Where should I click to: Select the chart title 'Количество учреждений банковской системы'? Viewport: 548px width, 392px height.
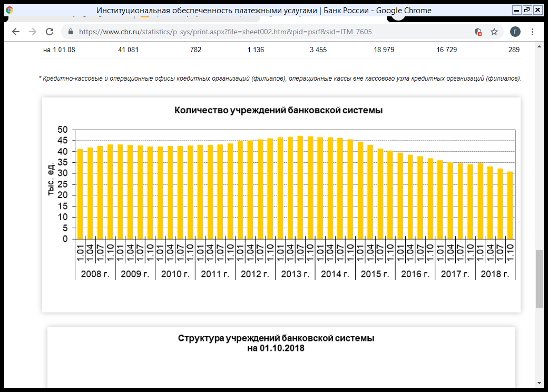pos(279,111)
